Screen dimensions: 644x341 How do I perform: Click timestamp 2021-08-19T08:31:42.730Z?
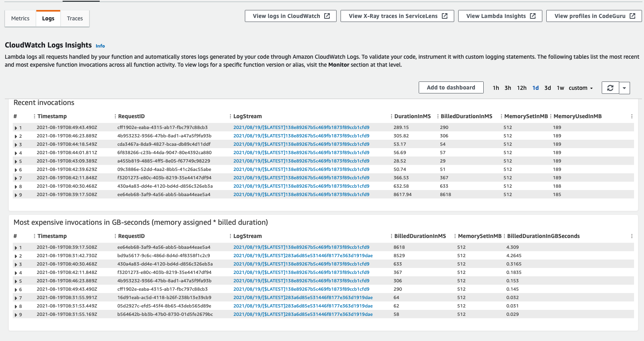[x=67, y=256]
